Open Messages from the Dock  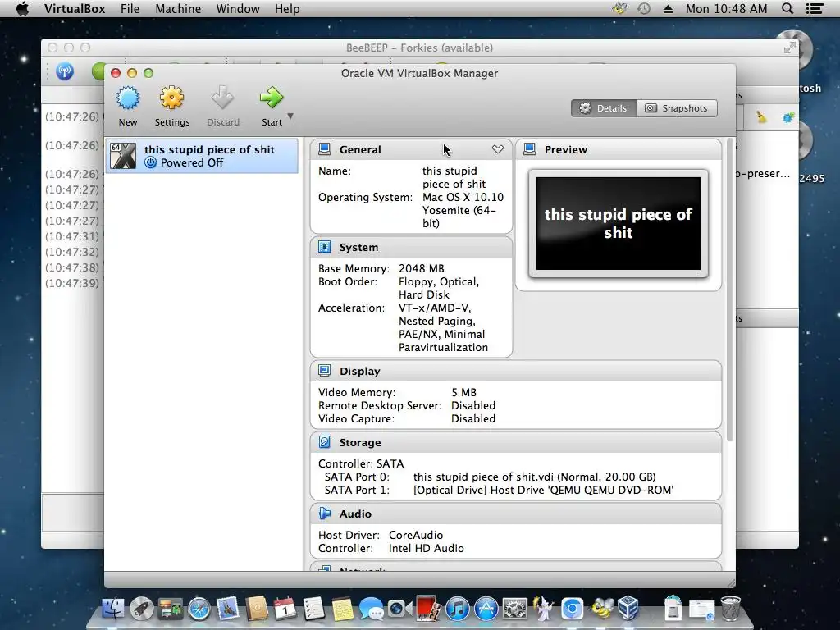click(x=372, y=609)
